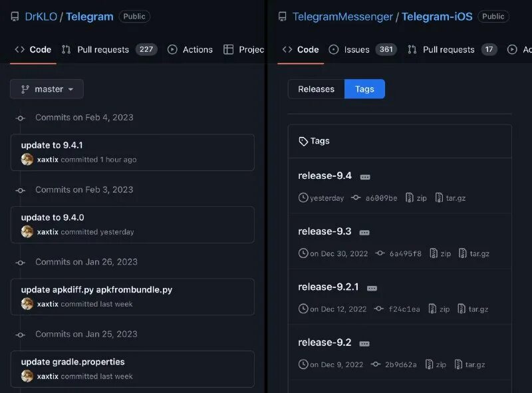Open the release-9.2.1 tag
Image resolution: width=532 pixels, height=393 pixels.
[329, 287]
